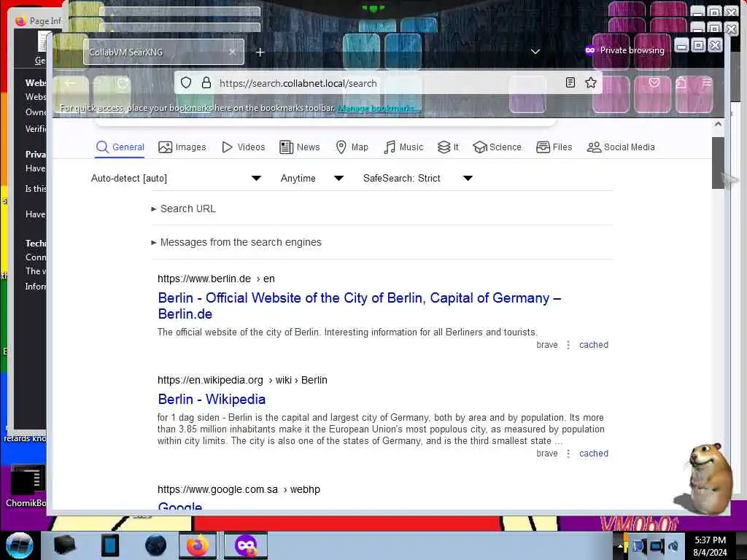Click the Page Info window title

(x=45, y=20)
